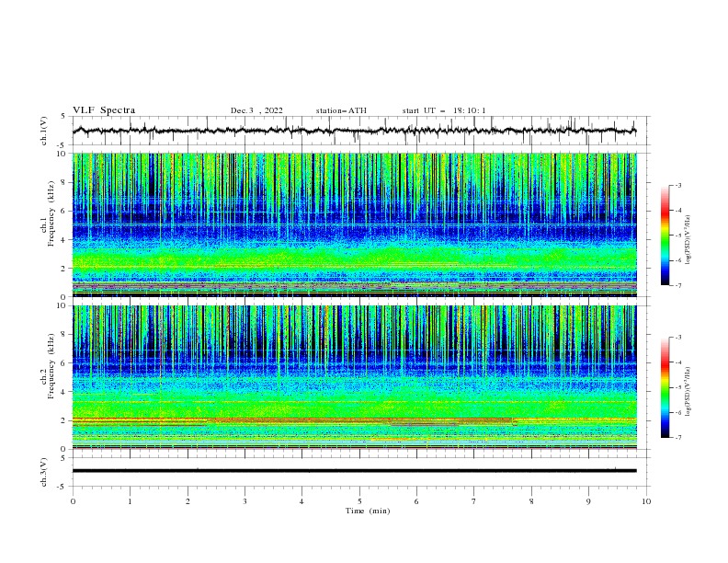Click the 'VLF Spectra' title text
The width and height of the screenshot is (728, 563).
point(104,110)
